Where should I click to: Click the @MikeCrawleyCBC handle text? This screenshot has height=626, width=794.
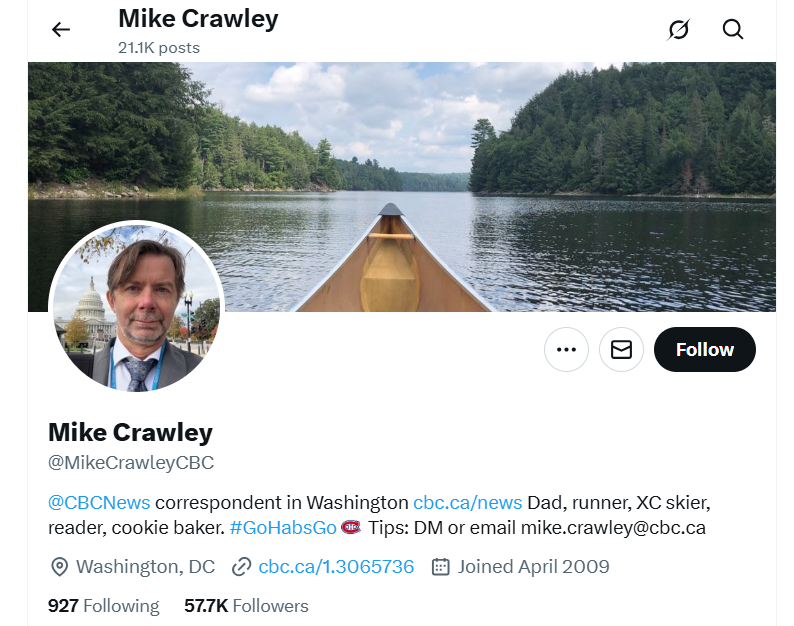point(131,462)
